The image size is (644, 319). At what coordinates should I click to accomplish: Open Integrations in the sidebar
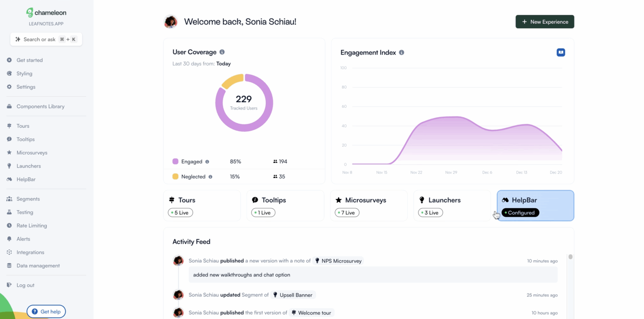30,252
